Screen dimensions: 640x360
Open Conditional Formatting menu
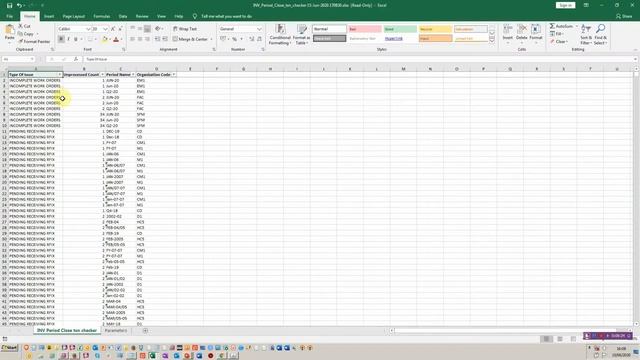280,35
